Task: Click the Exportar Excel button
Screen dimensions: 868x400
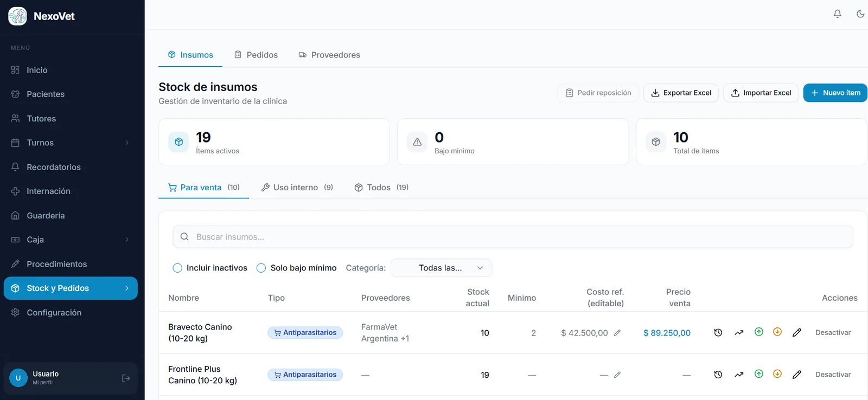Action: point(681,93)
